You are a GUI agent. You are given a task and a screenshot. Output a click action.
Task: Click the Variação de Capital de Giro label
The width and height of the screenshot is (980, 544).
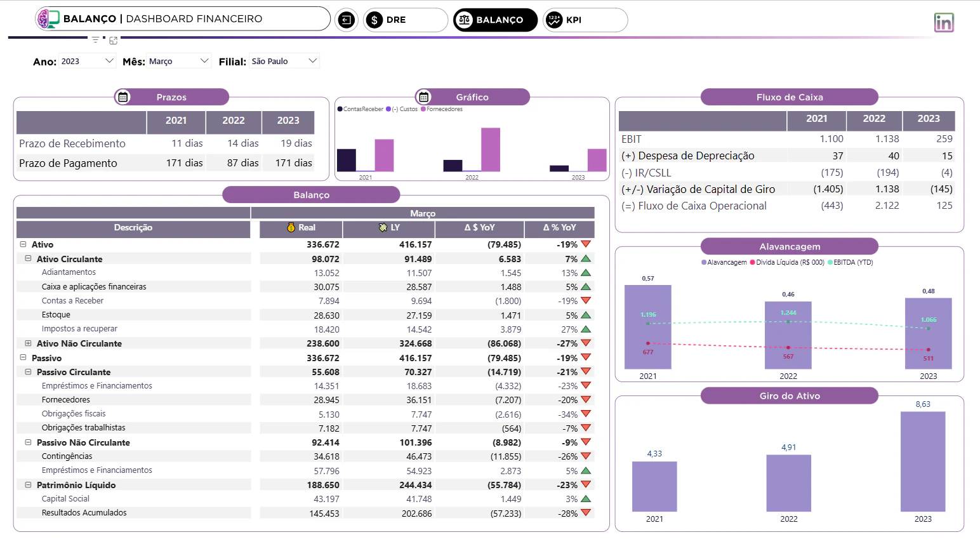(698, 189)
